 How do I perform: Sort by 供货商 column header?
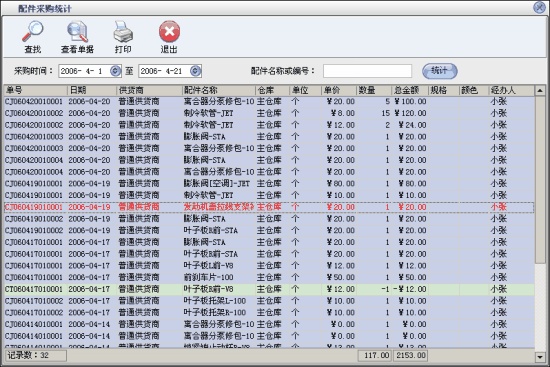(149, 91)
